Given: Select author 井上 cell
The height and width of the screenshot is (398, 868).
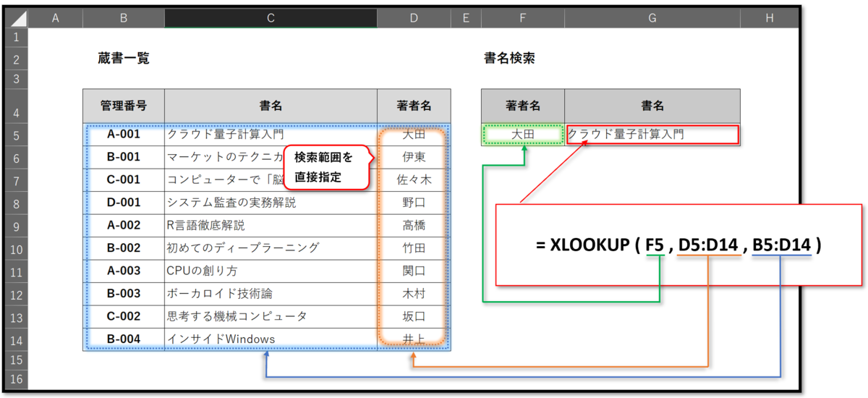Looking at the screenshot, I should click(x=414, y=339).
